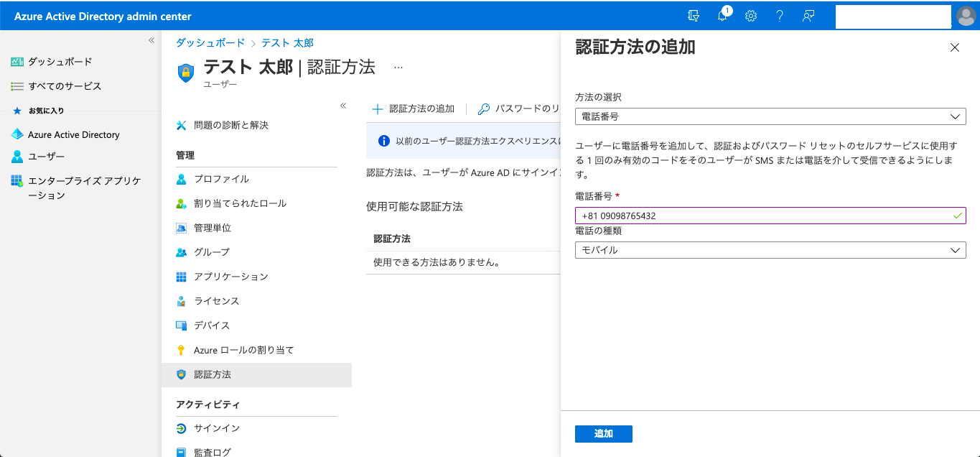
Task: Click the account name box in header
Action: pos(893,16)
